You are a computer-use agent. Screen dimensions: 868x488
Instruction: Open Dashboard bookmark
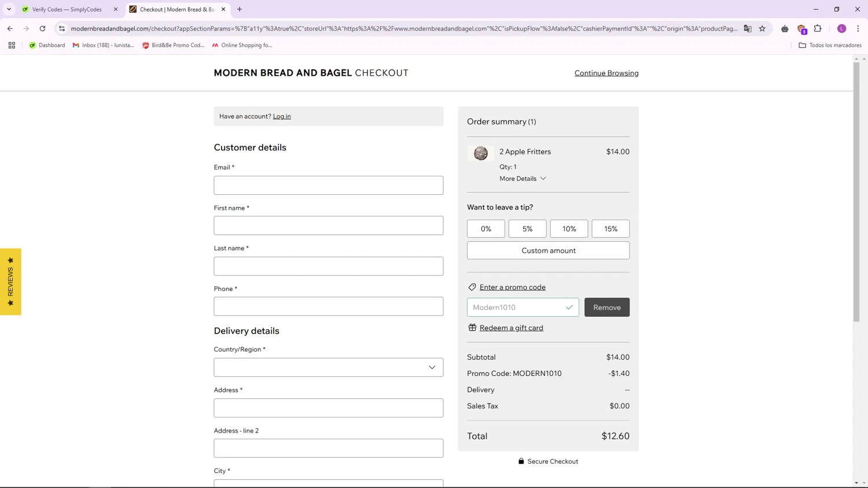click(x=47, y=45)
